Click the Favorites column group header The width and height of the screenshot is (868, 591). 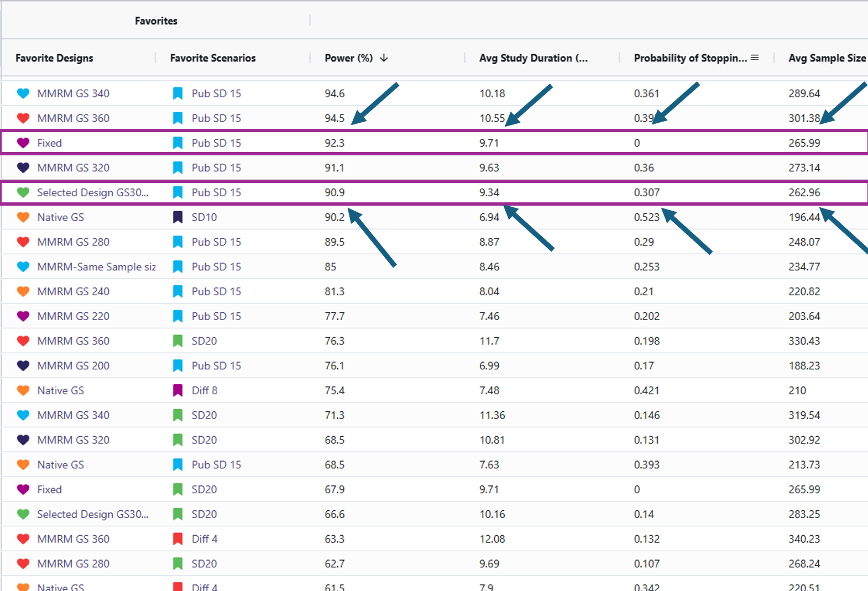156,21
